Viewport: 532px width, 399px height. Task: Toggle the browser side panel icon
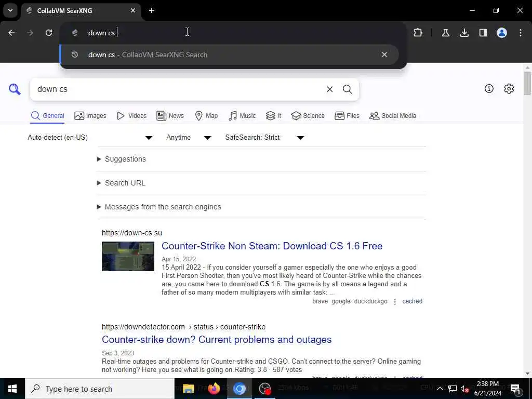click(x=483, y=33)
